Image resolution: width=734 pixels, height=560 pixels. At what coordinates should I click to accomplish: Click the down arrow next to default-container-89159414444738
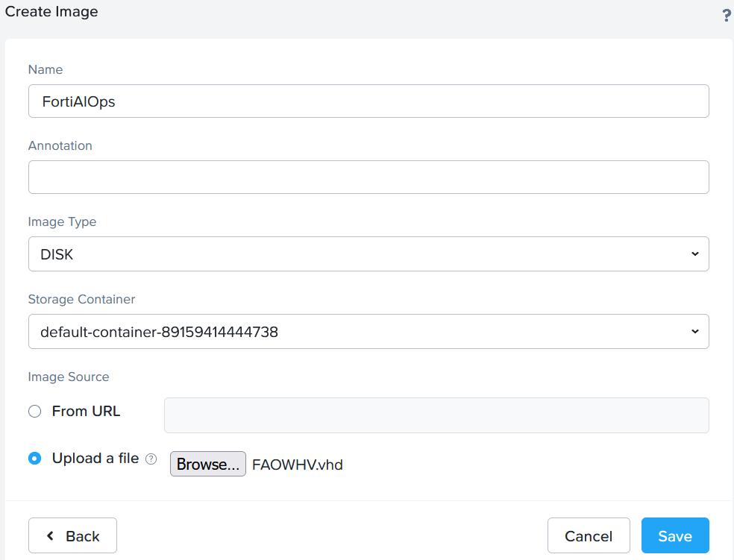pyautogui.click(x=696, y=331)
